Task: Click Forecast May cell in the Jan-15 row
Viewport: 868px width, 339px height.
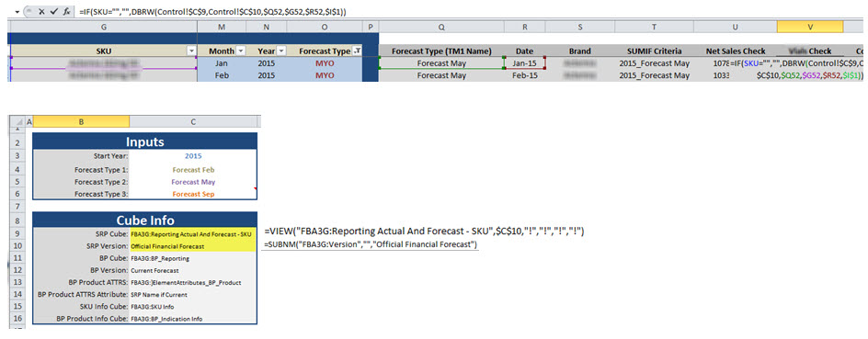Action: click(441, 63)
